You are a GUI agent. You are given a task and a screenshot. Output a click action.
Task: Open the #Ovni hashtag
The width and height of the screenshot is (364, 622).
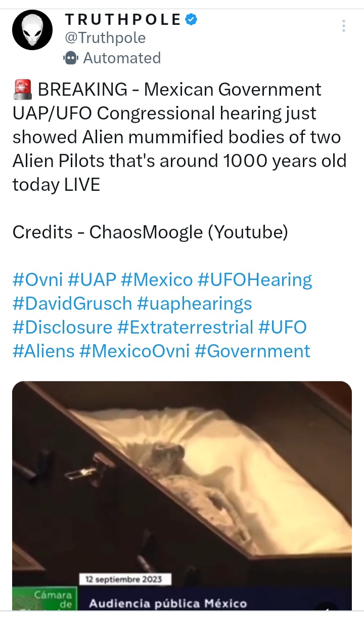37,280
